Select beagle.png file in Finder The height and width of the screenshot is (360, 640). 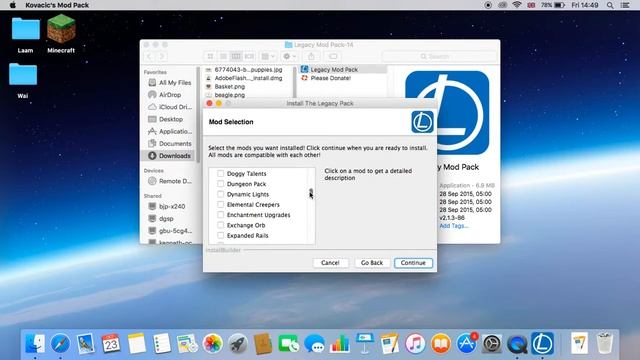coord(230,95)
